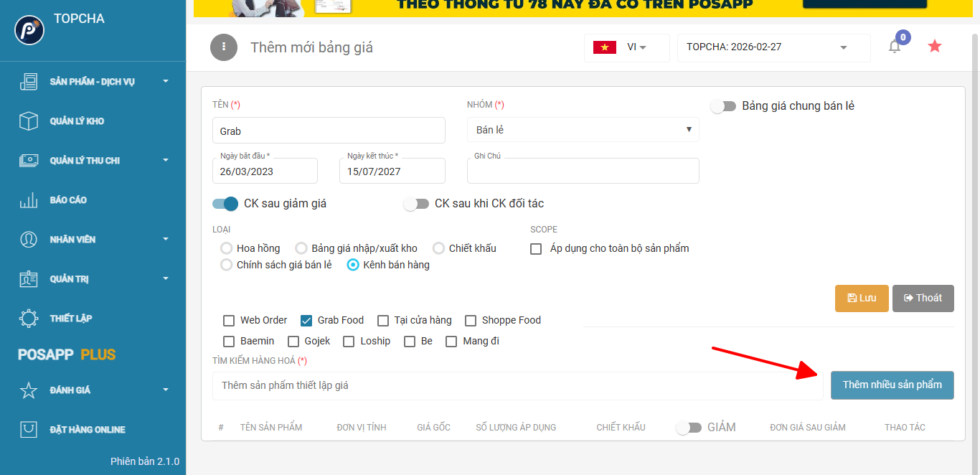Click the orange Lưu save button
This screenshot has width=980, height=475.
862,298
